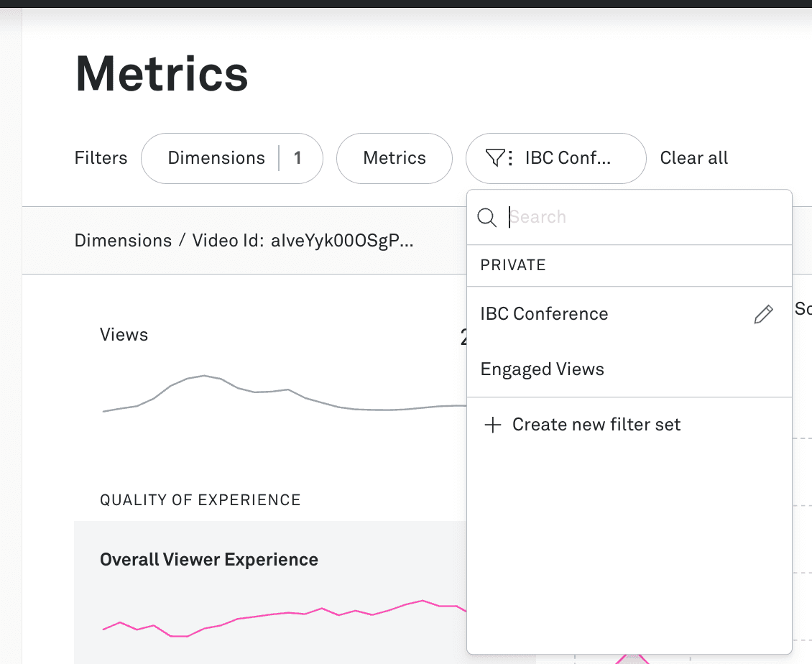812x664 pixels.
Task: Click the search magnifying glass icon
Action: click(488, 217)
